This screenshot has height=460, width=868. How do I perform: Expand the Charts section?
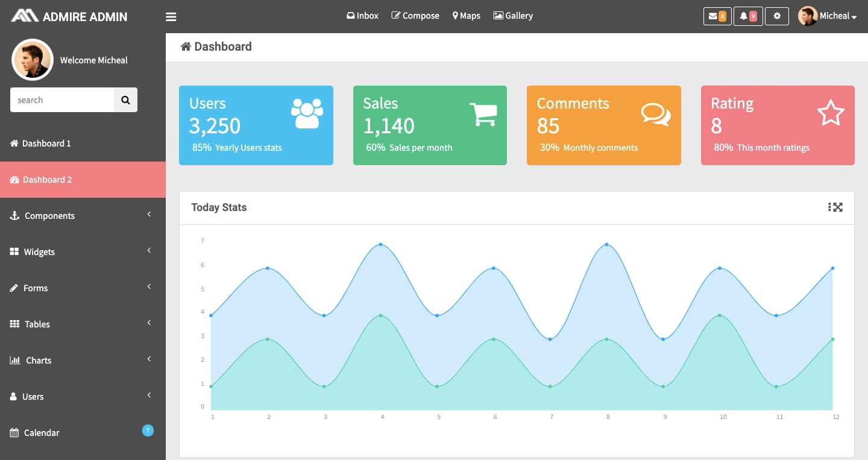click(38, 360)
